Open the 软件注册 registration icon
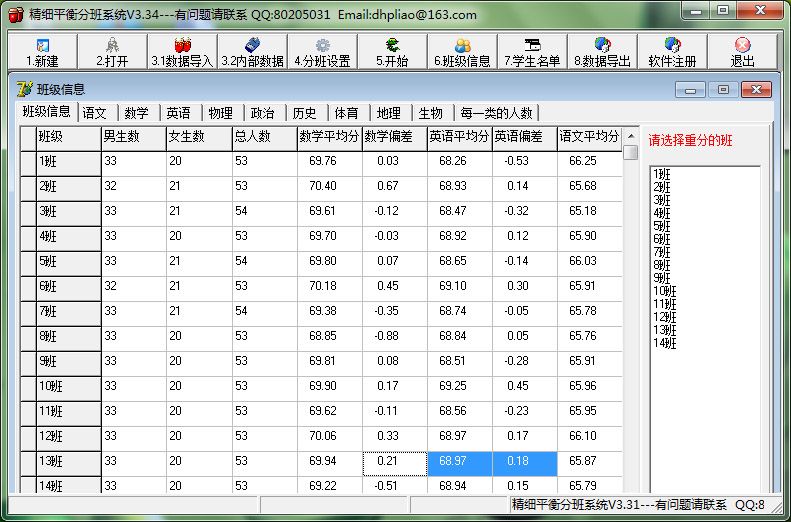The height and width of the screenshot is (522, 791). (672, 51)
